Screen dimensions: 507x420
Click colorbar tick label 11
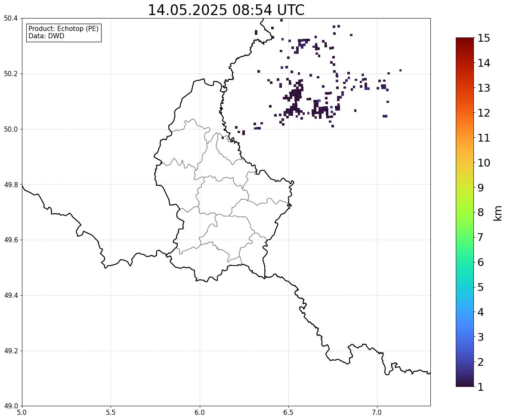(484, 138)
